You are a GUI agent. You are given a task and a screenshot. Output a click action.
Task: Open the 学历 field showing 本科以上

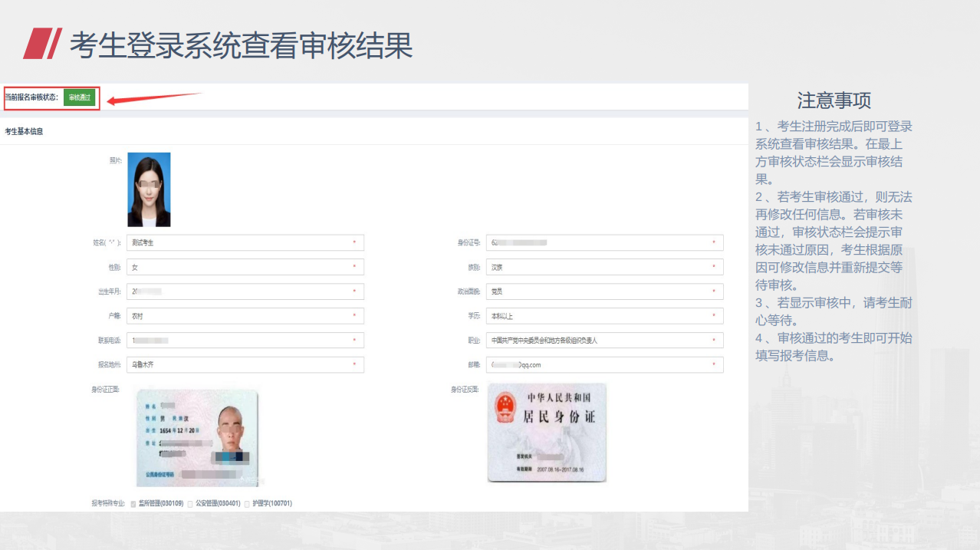pyautogui.click(x=604, y=316)
